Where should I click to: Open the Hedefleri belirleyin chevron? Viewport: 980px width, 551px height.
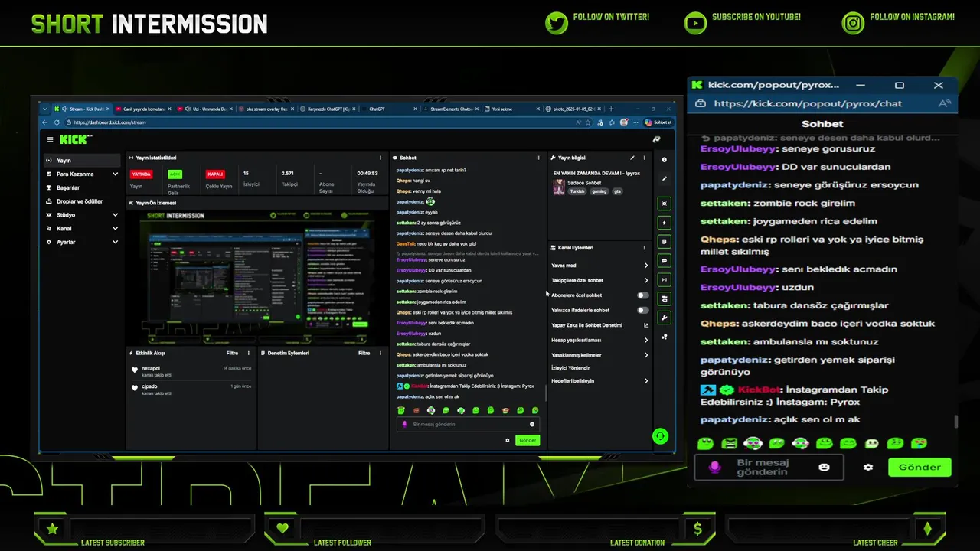(645, 380)
